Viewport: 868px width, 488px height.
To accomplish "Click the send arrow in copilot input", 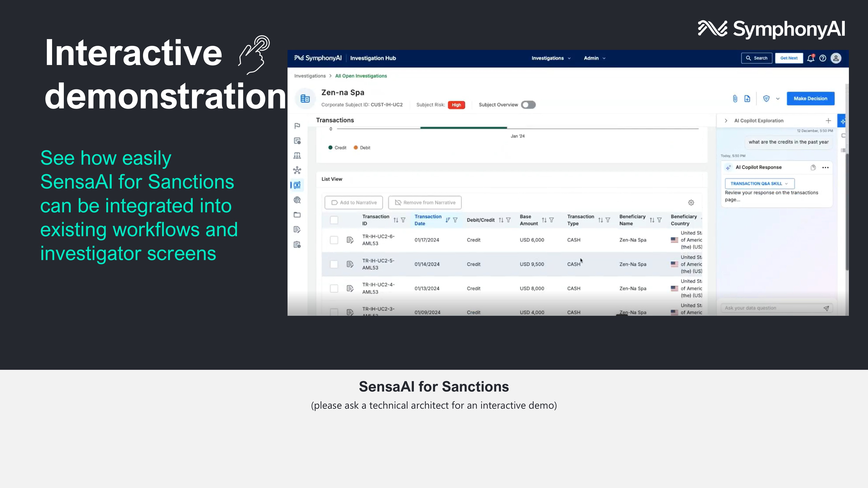I will [826, 308].
